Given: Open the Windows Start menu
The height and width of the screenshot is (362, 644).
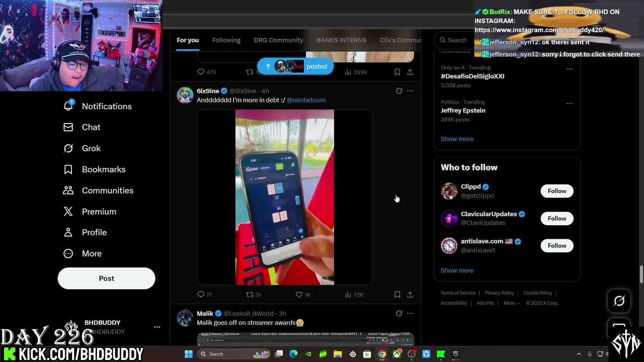Looking at the screenshot, I should click(x=188, y=354).
